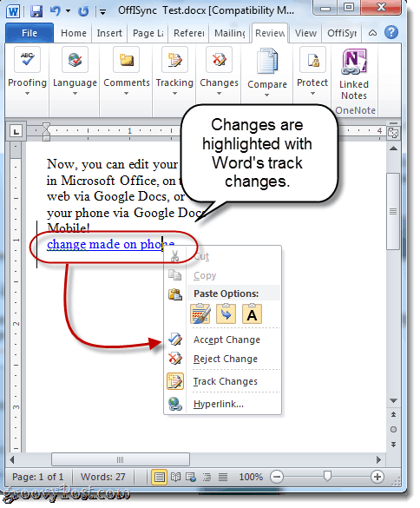
Task: Click the Comments sticky note icon
Action: (127, 59)
